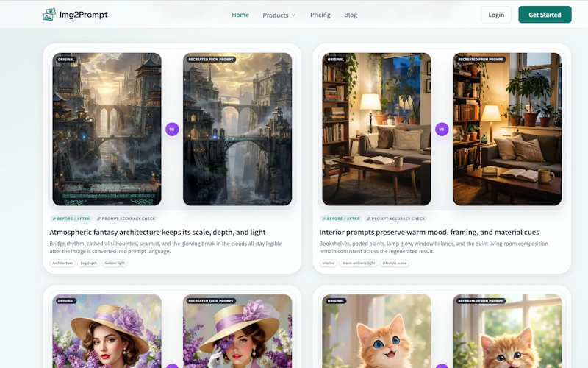Select the Golden light tag chip
Viewport: 588px width, 368px height.
pos(115,263)
